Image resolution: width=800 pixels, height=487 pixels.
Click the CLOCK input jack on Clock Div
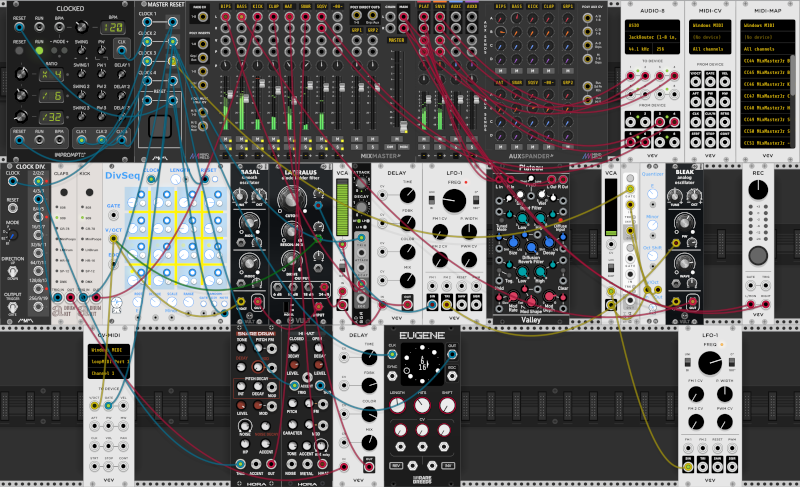[x=13, y=181]
